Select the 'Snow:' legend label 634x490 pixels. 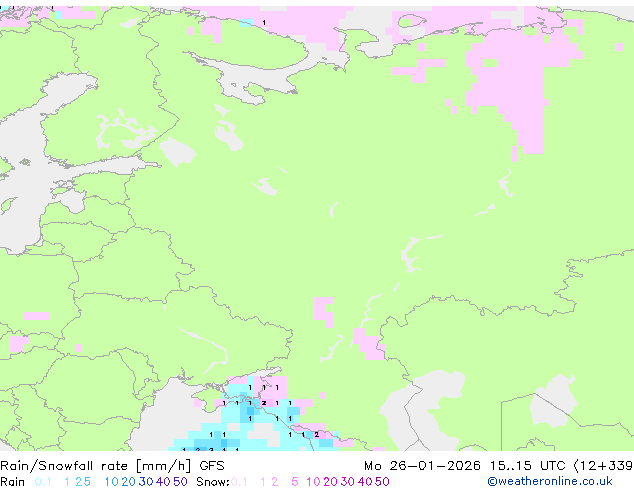pos(213,482)
